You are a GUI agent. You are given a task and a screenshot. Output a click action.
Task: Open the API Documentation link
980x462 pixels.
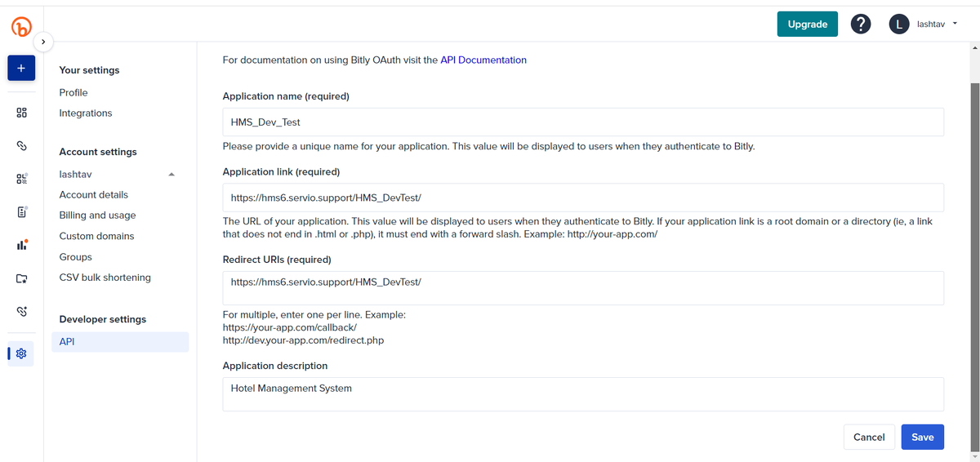pyautogui.click(x=483, y=60)
